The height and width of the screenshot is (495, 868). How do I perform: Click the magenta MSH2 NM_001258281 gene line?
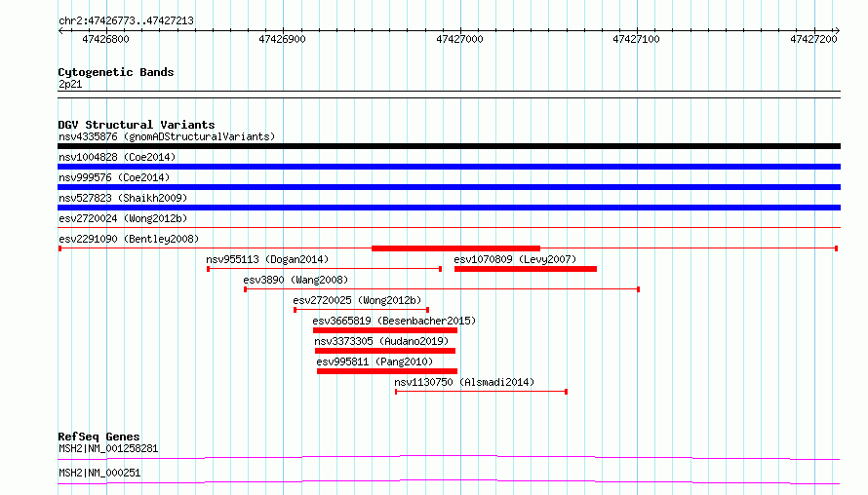pos(449,457)
